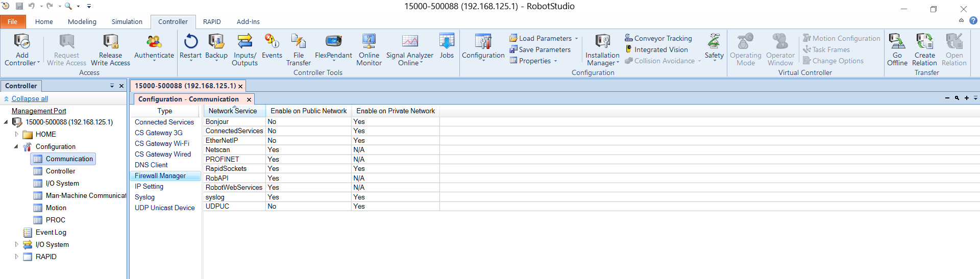Select DNS Client type
The image size is (980, 279).
pyautogui.click(x=151, y=165)
